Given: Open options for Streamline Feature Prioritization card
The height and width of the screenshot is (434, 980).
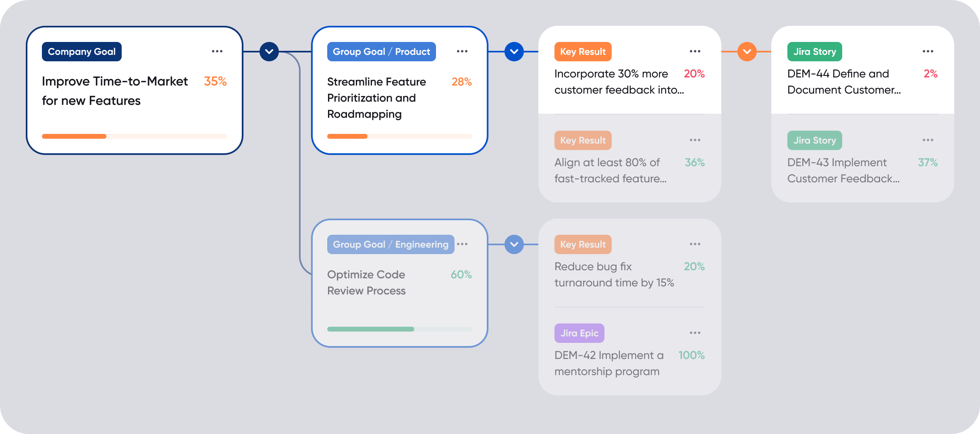Looking at the screenshot, I should click(462, 51).
